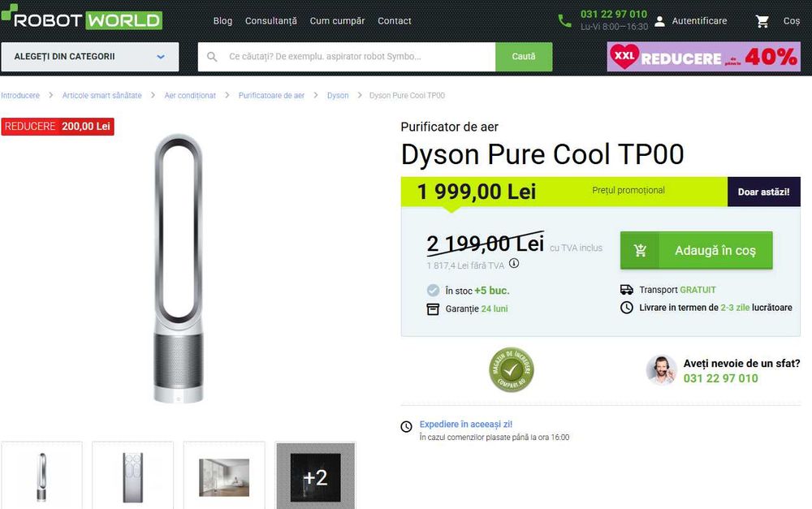Screen dimensions: 812x509
Task: Go to Purificatoare de aer breadcrumb
Action: tap(271, 95)
